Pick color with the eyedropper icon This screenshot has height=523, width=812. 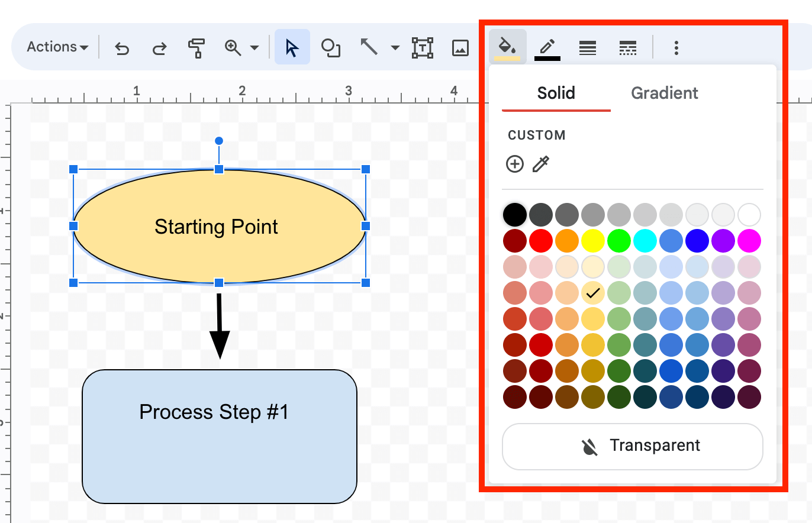(541, 164)
